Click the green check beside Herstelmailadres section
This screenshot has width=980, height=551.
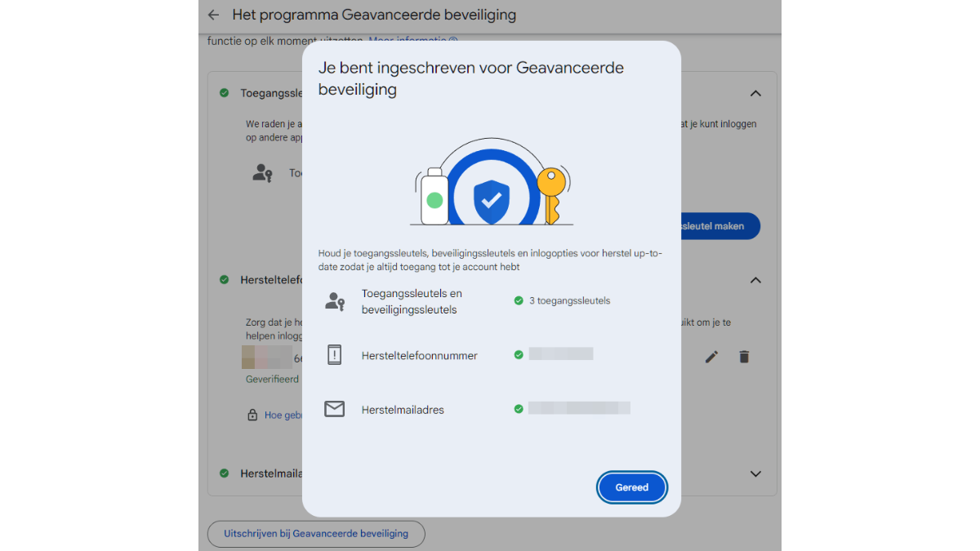pyautogui.click(x=224, y=473)
